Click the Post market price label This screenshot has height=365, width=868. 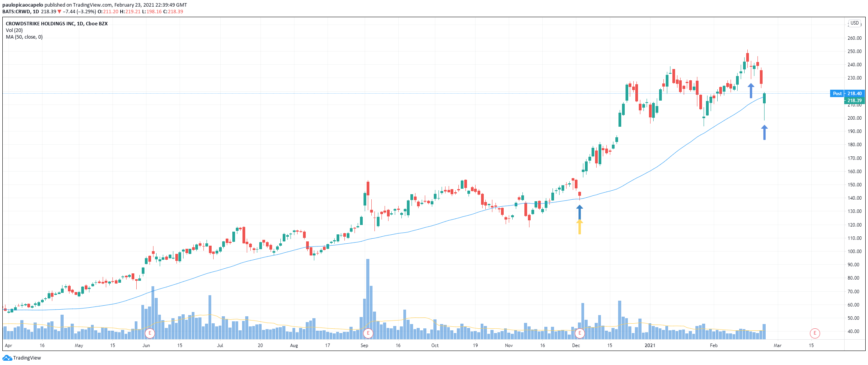coord(837,94)
